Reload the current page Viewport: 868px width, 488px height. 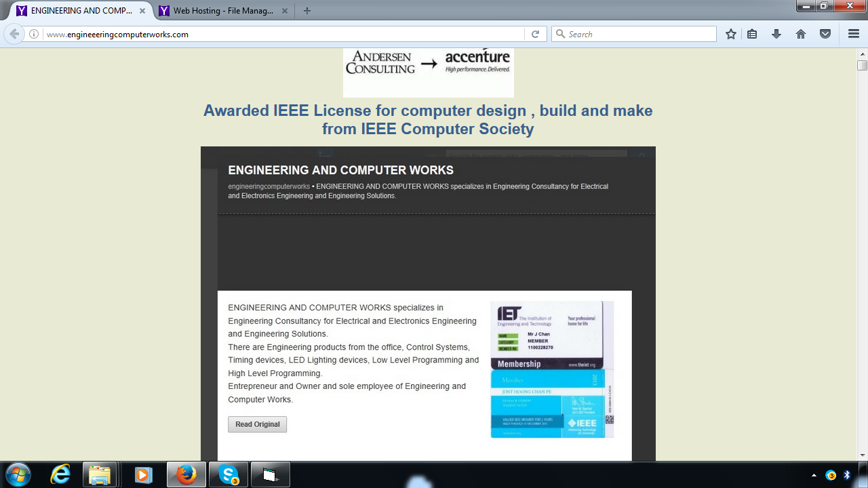tap(535, 34)
